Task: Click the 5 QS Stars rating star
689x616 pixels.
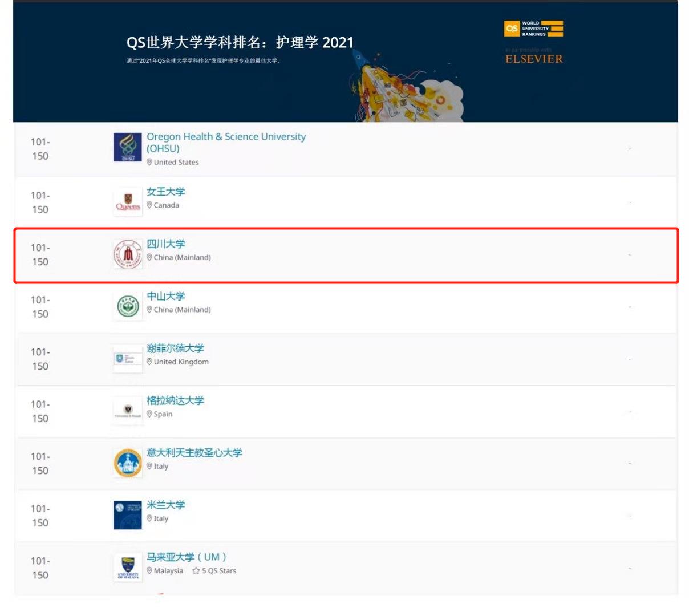Action: (196, 571)
